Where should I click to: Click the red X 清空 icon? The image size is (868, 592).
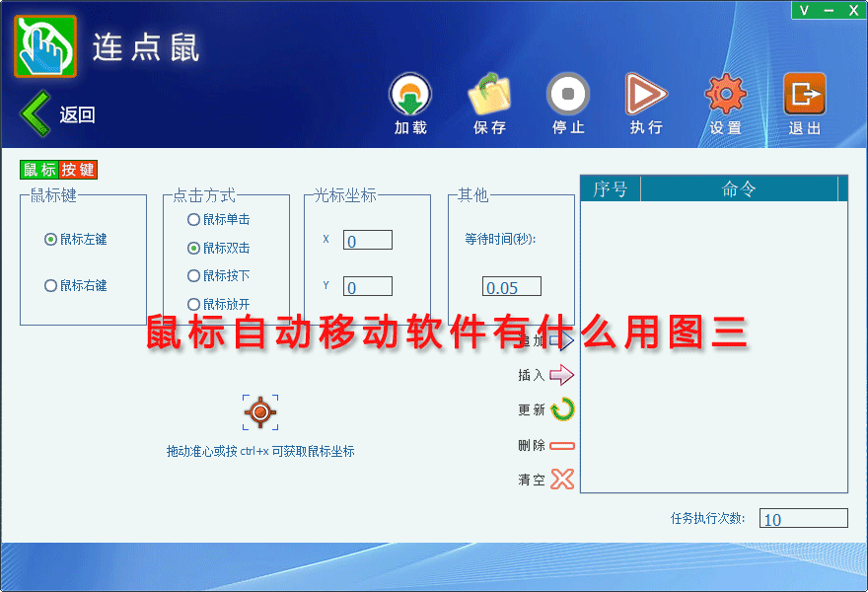562,480
